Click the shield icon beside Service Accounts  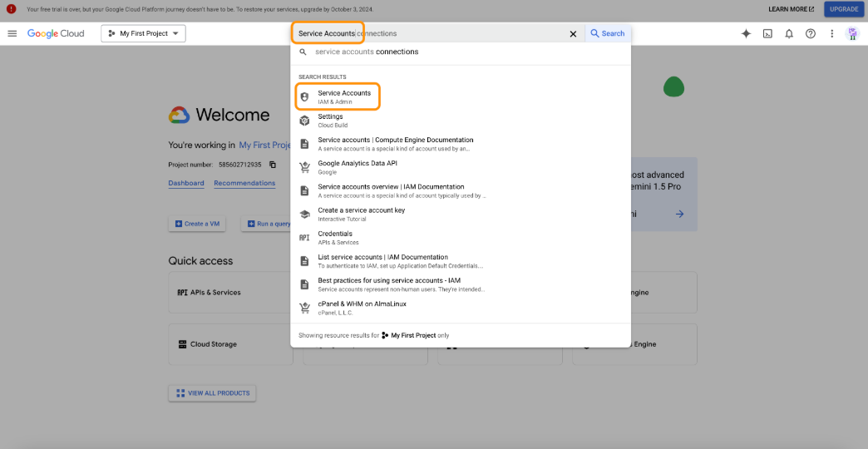click(x=304, y=97)
